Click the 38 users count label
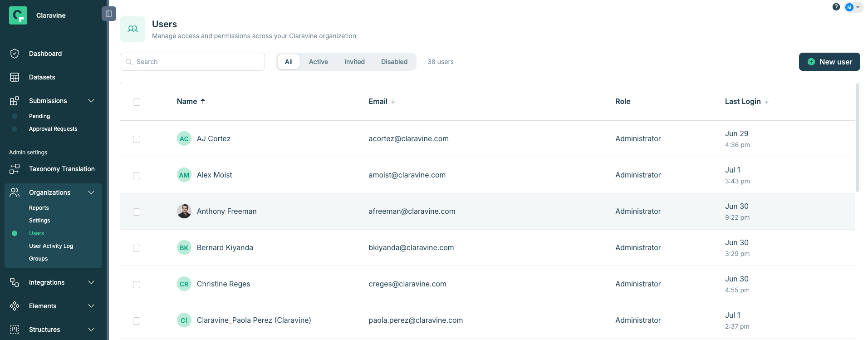The width and height of the screenshot is (868, 340). (x=441, y=62)
